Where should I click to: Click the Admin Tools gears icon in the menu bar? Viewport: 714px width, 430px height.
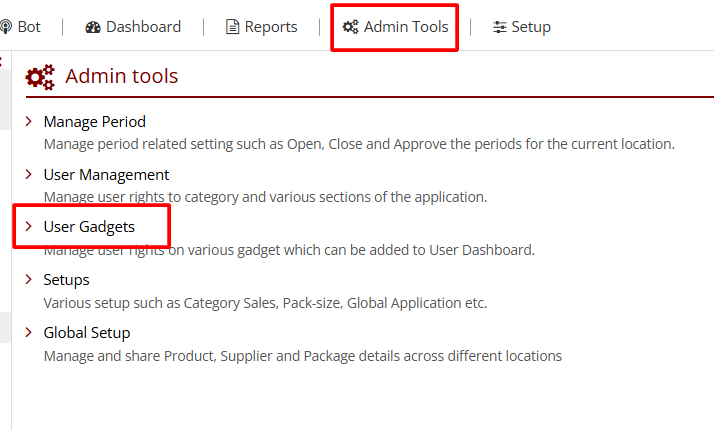pos(350,27)
